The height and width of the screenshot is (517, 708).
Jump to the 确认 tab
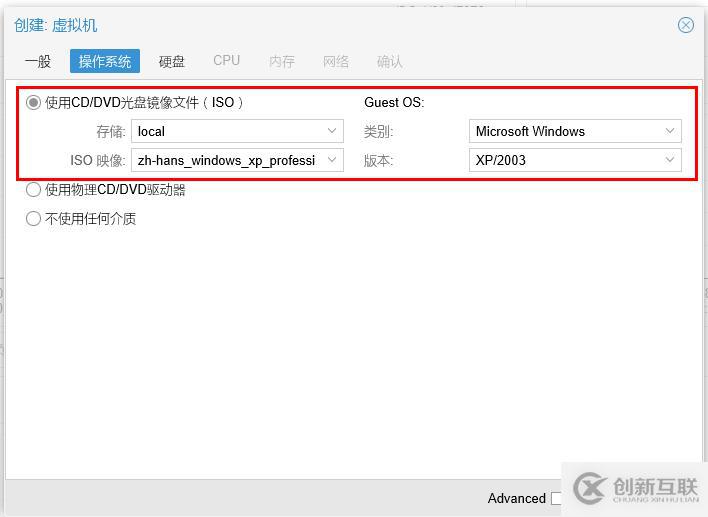click(390, 61)
